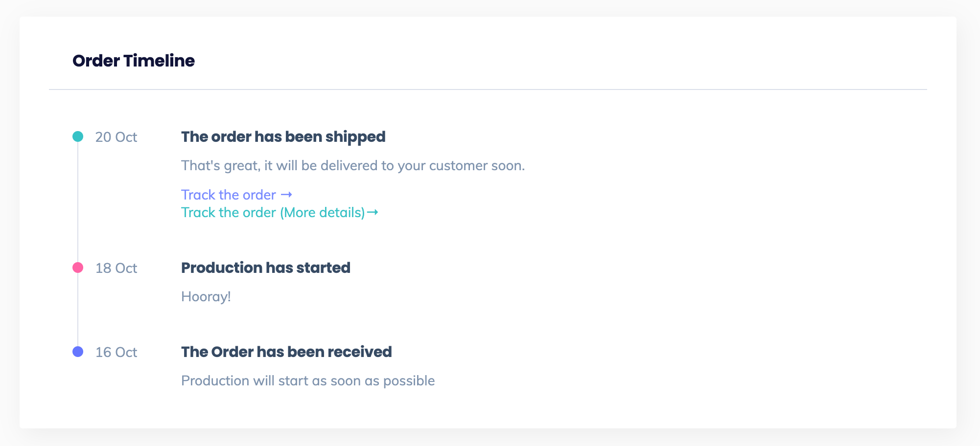Click the "Production has started" title
Viewport: 980px width, 446px height.
pyautogui.click(x=265, y=268)
